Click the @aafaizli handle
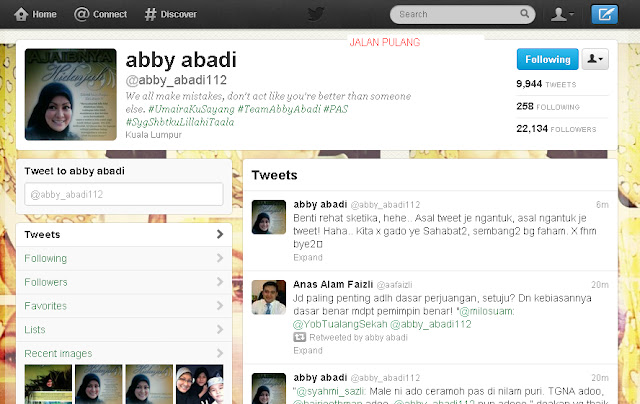This screenshot has width=640, height=404. pyautogui.click(x=394, y=285)
